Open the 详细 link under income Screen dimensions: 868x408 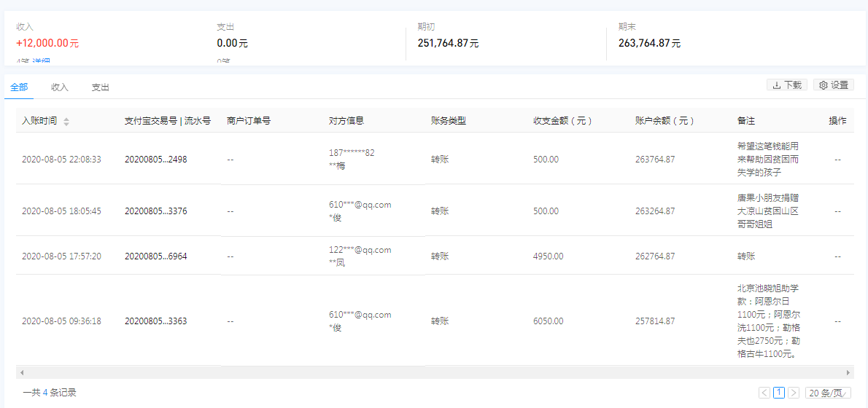[42, 62]
